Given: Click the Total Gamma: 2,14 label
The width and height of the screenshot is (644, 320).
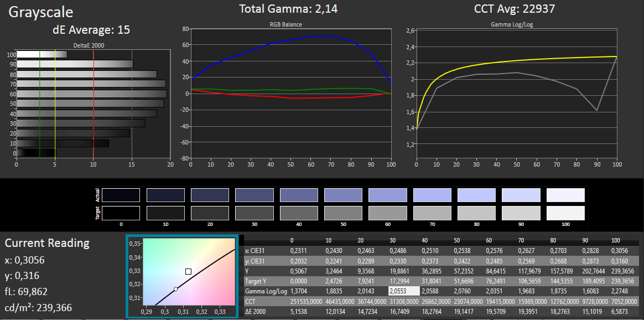Looking at the screenshot, I should click(288, 9).
